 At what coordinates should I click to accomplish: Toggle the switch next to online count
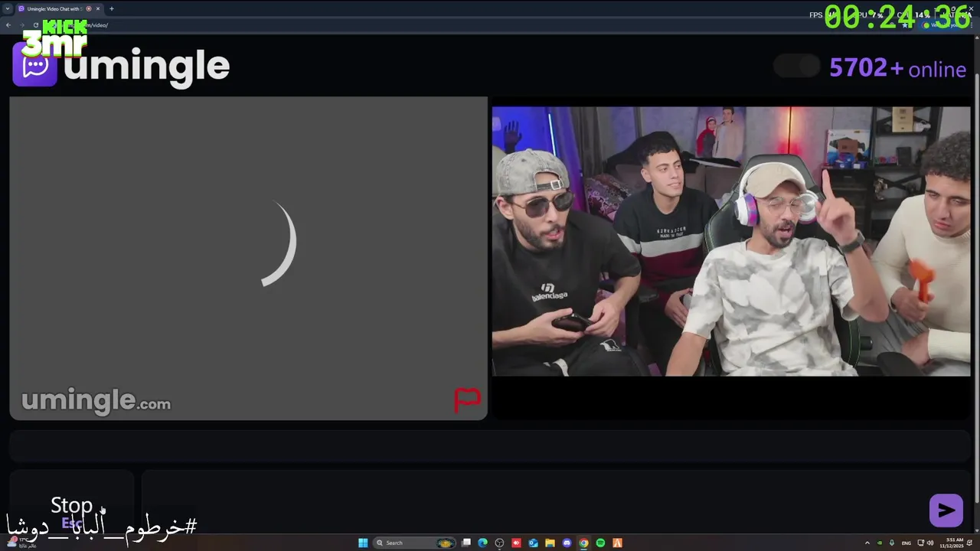(x=796, y=67)
